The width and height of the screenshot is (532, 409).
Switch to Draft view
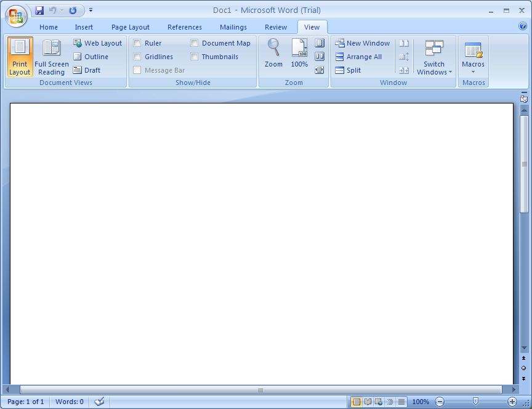click(87, 70)
